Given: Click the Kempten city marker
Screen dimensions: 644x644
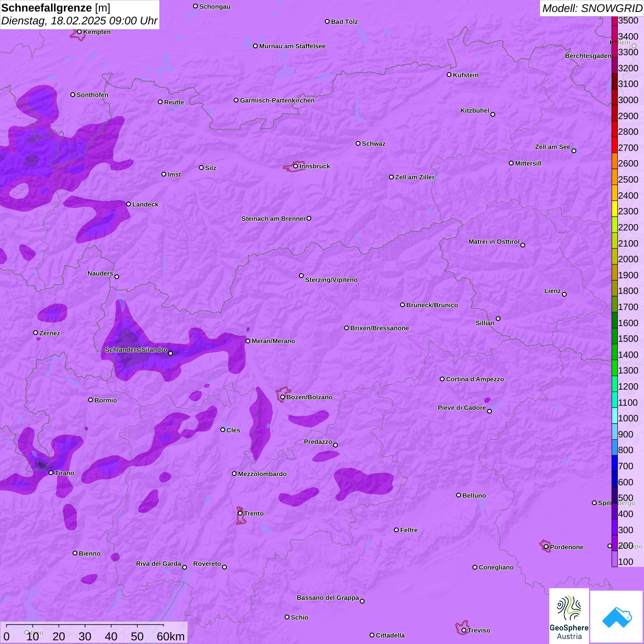Looking at the screenshot, I should [79, 32].
